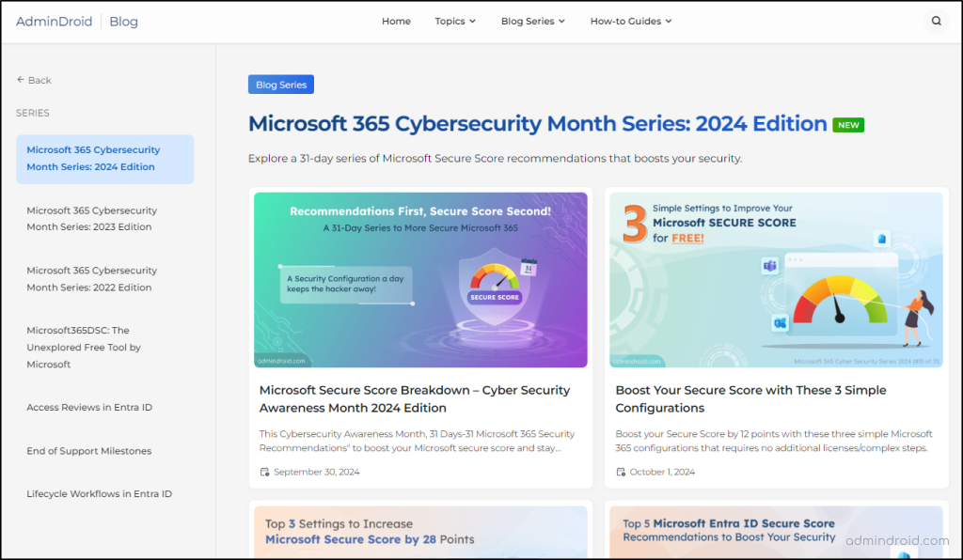Click calendar icon beside September 30, 2024

point(266,472)
